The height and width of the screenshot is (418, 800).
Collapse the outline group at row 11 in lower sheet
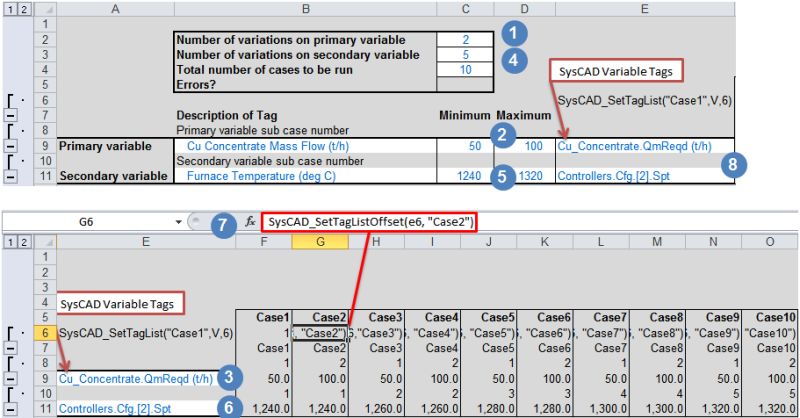[11, 409]
